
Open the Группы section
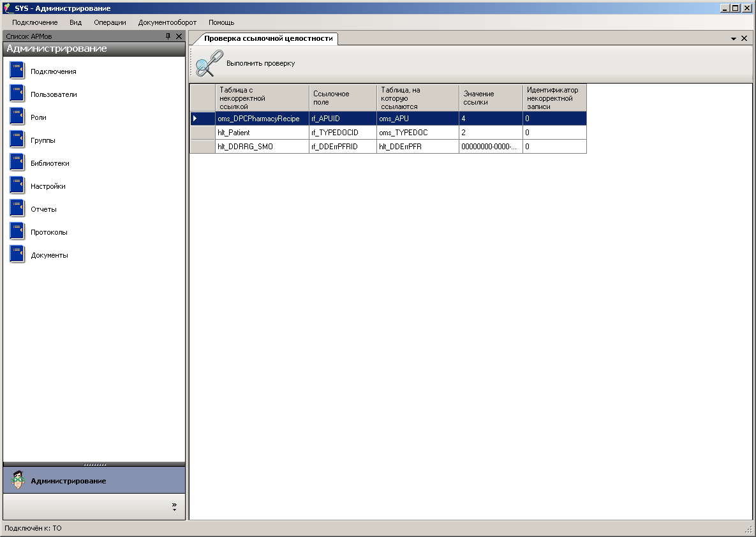tap(43, 140)
